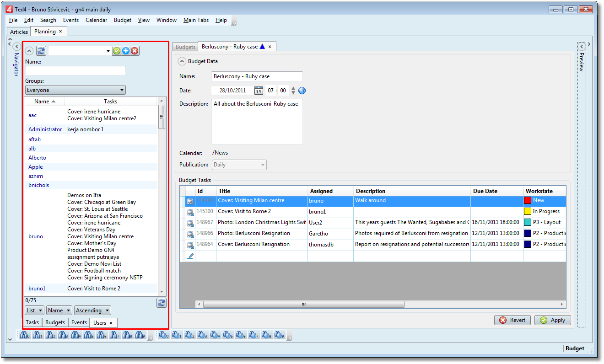Open the calendar date picker icon
604x364 pixels.
[x=259, y=91]
